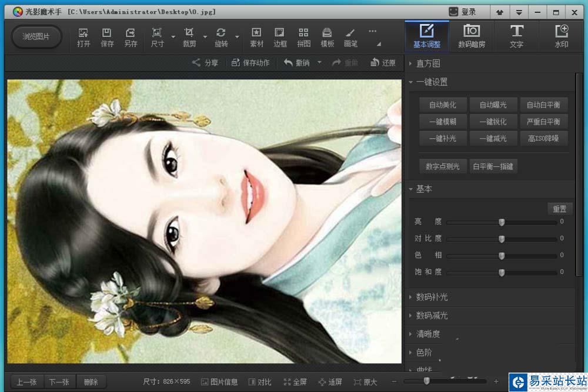This screenshot has width=588, height=392.
Task: Click the 饱和度 saturation slider handle
Action: pos(502,273)
